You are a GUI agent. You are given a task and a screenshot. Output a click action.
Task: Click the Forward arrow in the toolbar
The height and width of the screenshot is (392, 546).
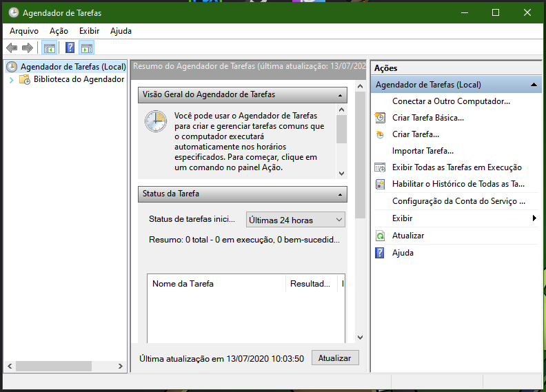pos(28,48)
